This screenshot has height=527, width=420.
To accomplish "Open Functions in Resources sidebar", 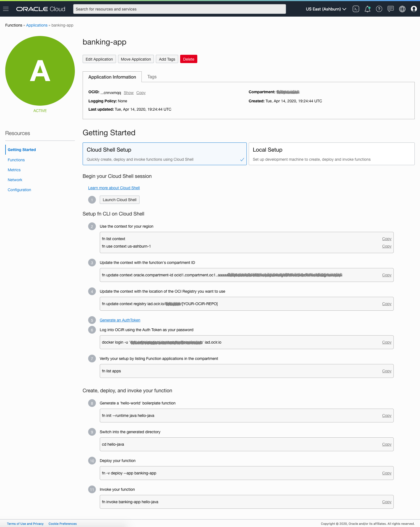I will coord(16,160).
